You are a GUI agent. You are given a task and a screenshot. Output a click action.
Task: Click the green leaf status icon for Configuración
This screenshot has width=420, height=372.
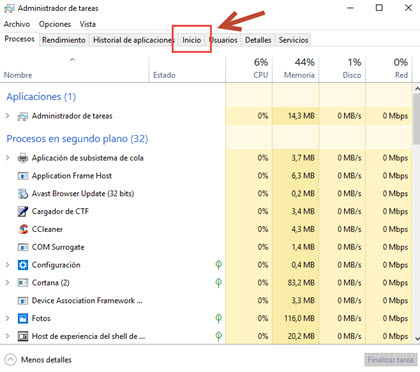click(218, 265)
